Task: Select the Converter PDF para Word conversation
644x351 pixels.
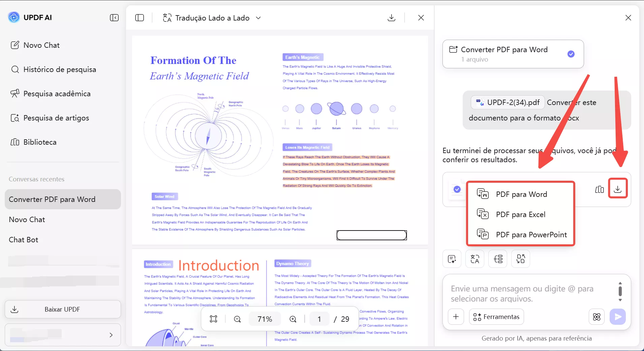Action: coord(52,199)
